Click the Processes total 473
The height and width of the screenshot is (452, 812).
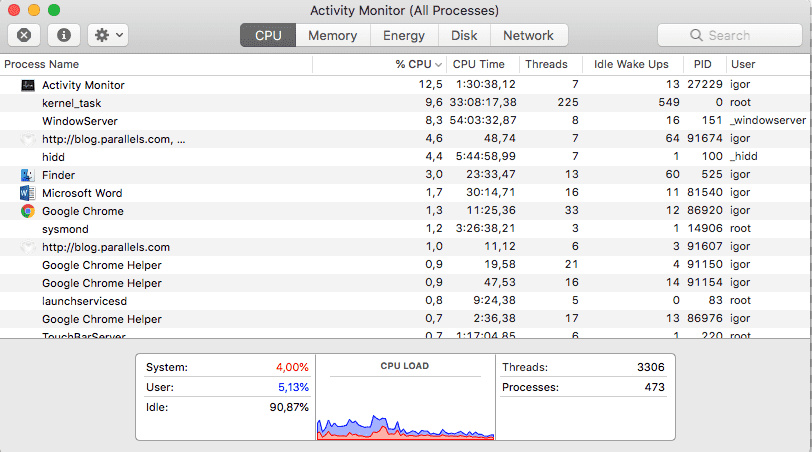coord(655,387)
